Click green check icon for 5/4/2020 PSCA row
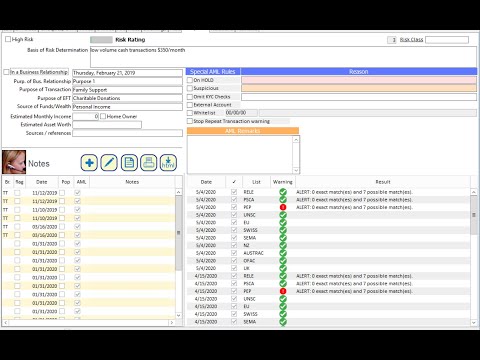 tap(283, 200)
